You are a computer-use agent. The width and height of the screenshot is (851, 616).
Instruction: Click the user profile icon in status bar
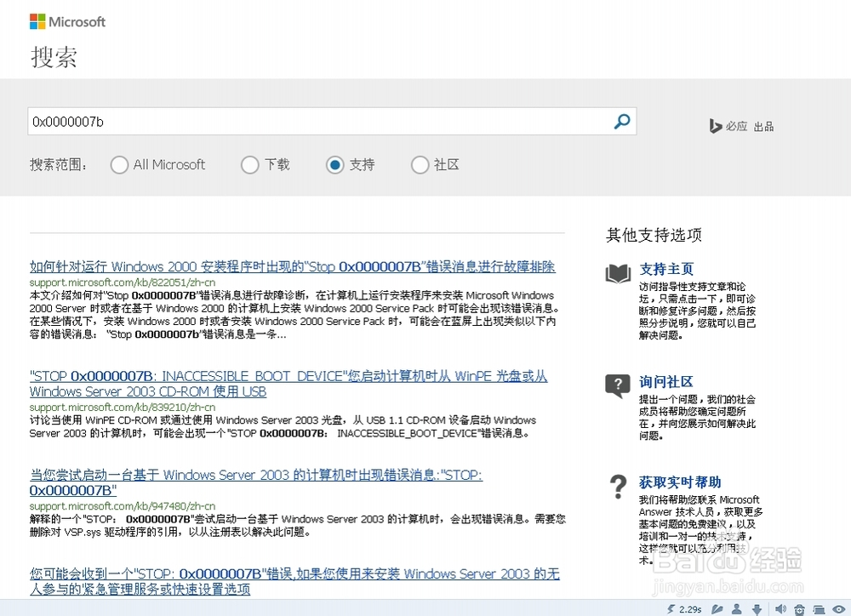tap(736, 609)
